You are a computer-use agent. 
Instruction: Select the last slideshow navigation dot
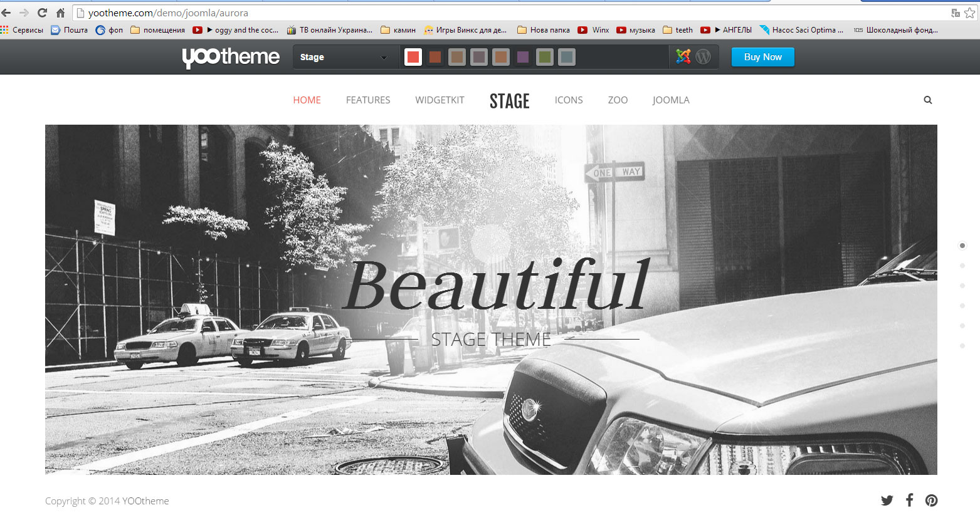[x=962, y=346]
